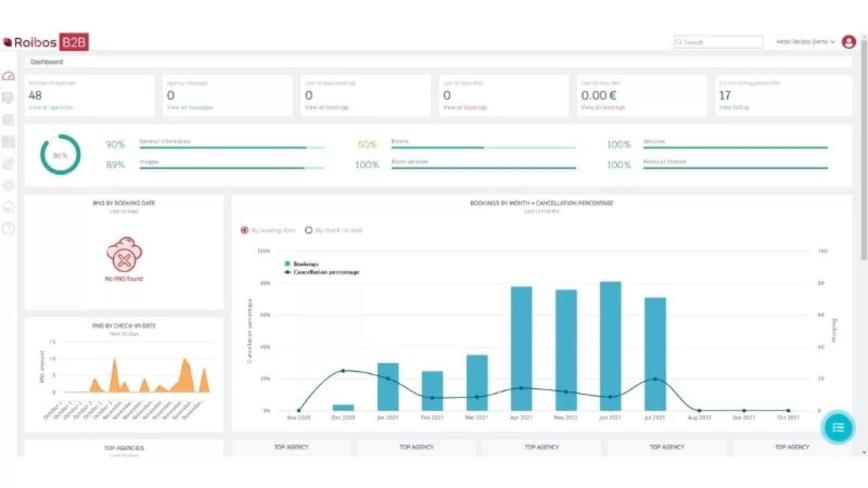Open the help question mark icon
This screenshot has width=868, height=488.
(x=8, y=229)
